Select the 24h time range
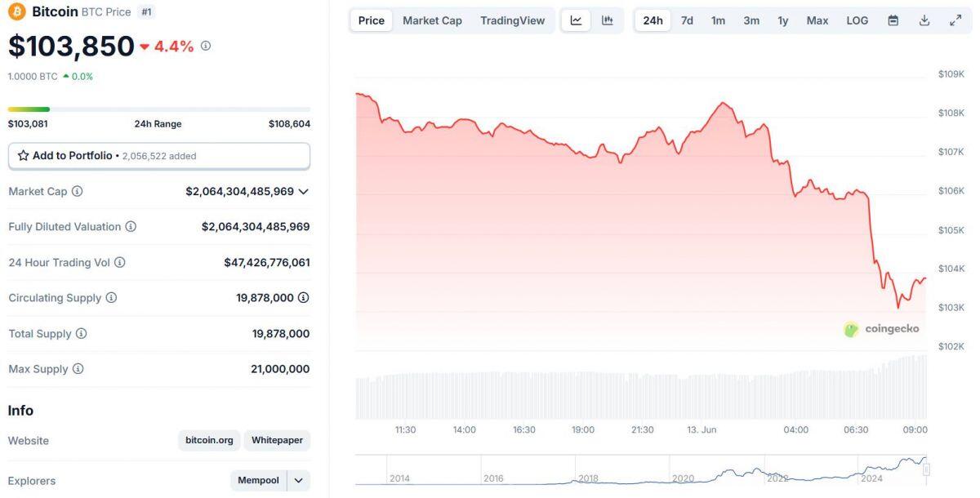 pyautogui.click(x=653, y=20)
